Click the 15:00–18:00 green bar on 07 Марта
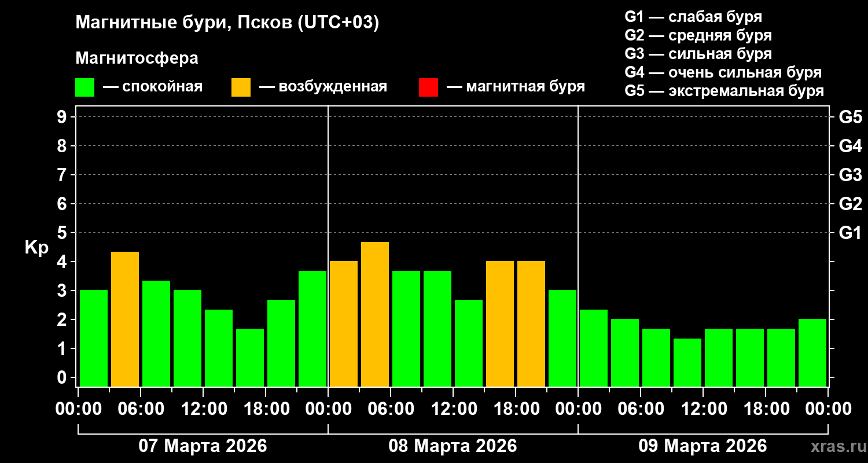This screenshot has width=868, height=463. (x=250, y=358)
